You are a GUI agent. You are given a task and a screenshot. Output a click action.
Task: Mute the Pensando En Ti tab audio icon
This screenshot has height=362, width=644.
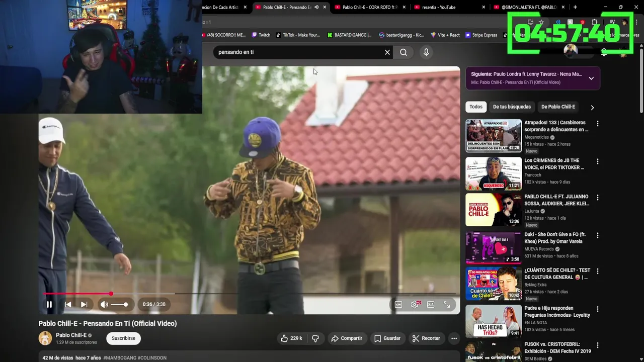[x=316, y=7]
